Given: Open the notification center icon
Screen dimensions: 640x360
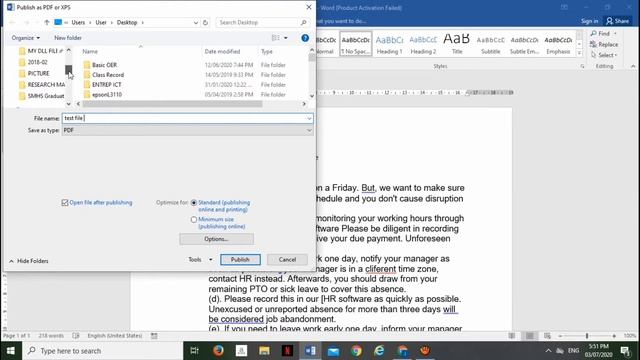Looking at the screenshot, I should tap(625, 351).
